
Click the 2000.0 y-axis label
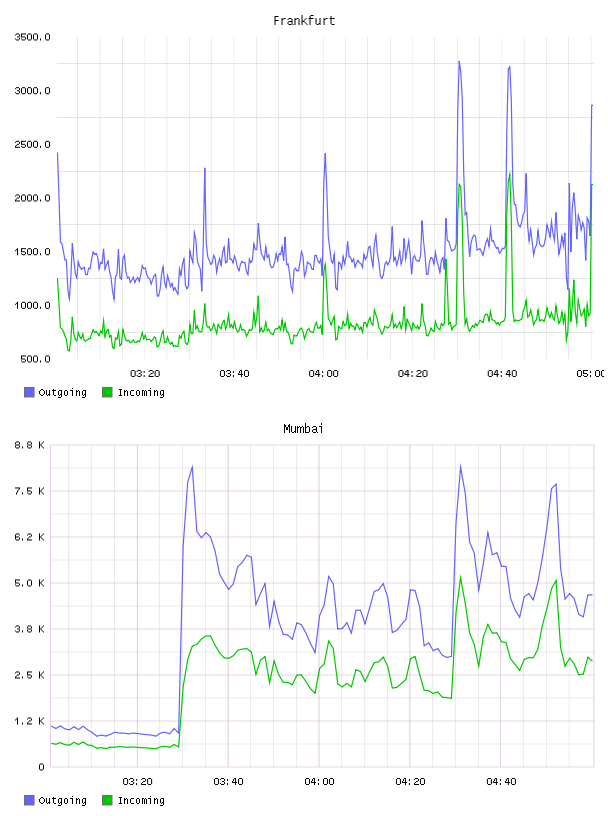[x=32, y=198]
